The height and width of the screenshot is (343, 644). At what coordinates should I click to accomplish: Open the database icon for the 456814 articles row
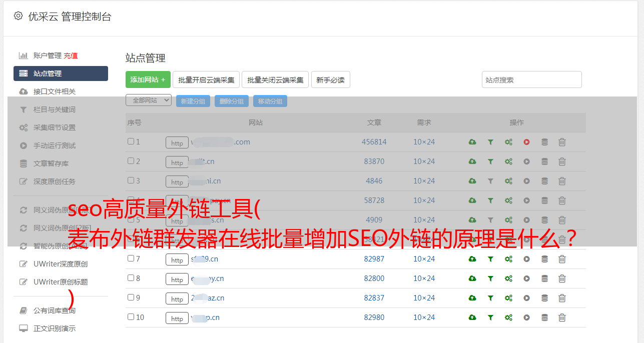[544, 142]
